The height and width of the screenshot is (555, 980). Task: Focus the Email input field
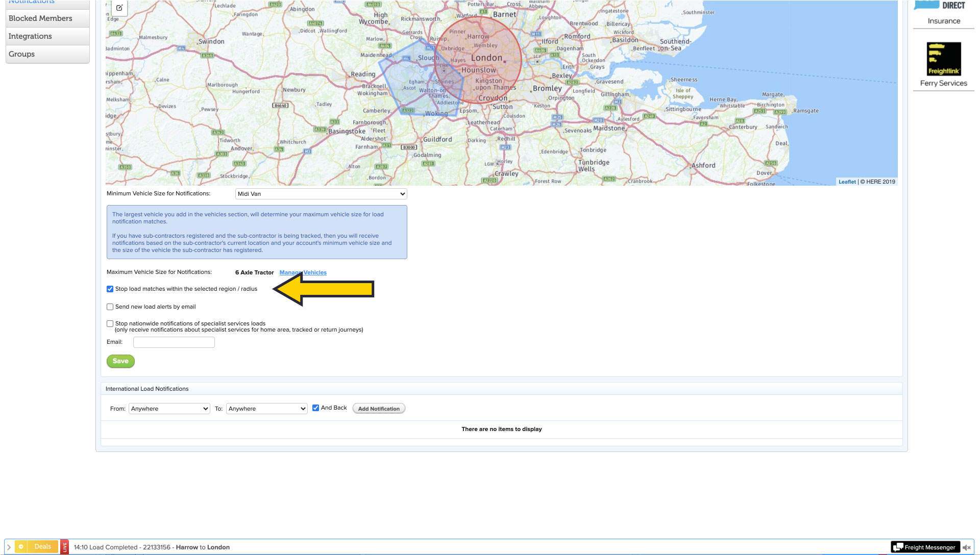[x=174, y=342]
